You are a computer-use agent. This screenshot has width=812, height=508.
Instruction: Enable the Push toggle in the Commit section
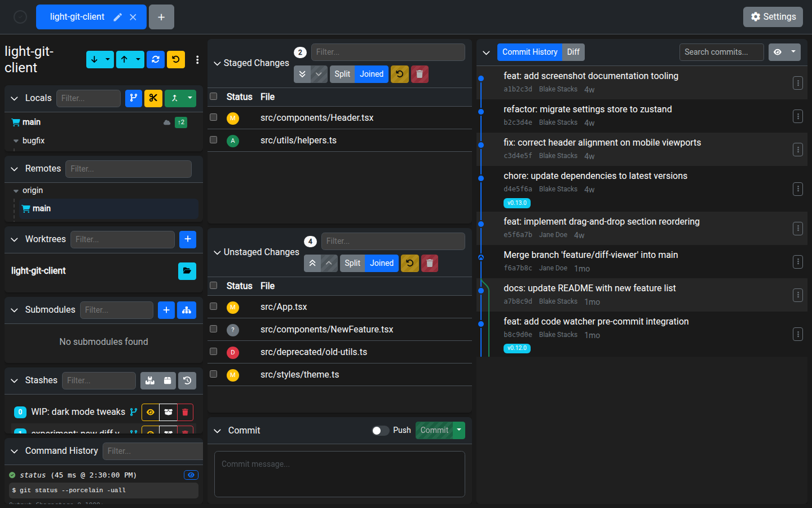[x=379, y=430]
